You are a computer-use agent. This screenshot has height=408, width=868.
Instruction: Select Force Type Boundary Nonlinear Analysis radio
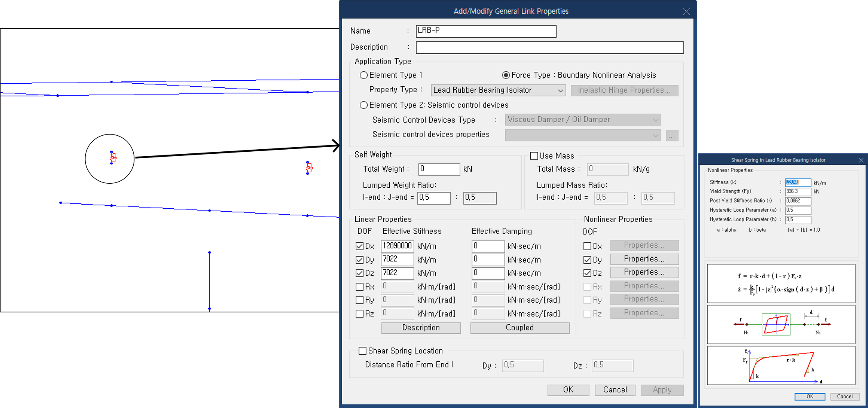pos(506,75)
